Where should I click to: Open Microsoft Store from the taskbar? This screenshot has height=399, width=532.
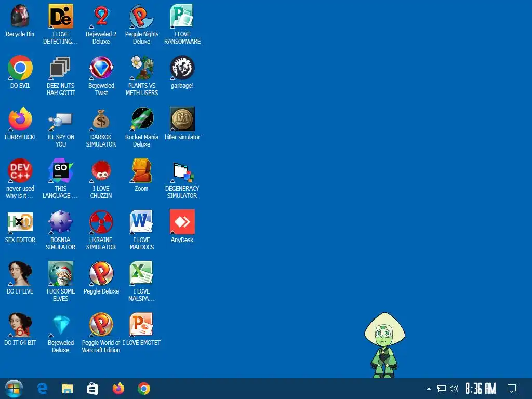coord(92,389)
